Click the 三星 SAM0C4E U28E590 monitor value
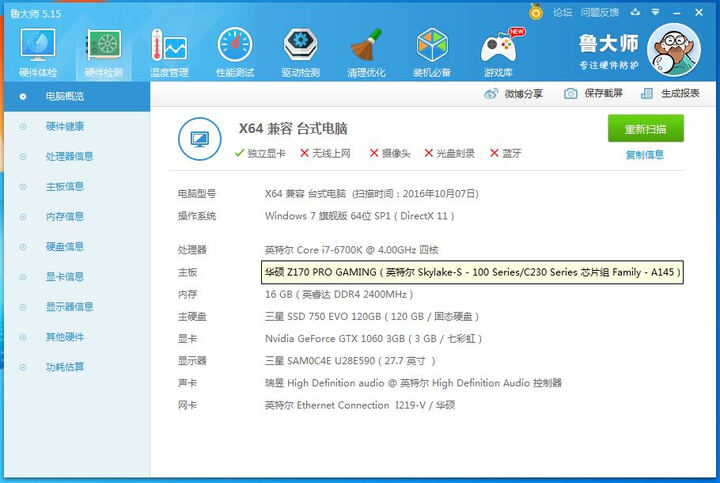The width and height of the screenshot is (720, 483). 349,361
